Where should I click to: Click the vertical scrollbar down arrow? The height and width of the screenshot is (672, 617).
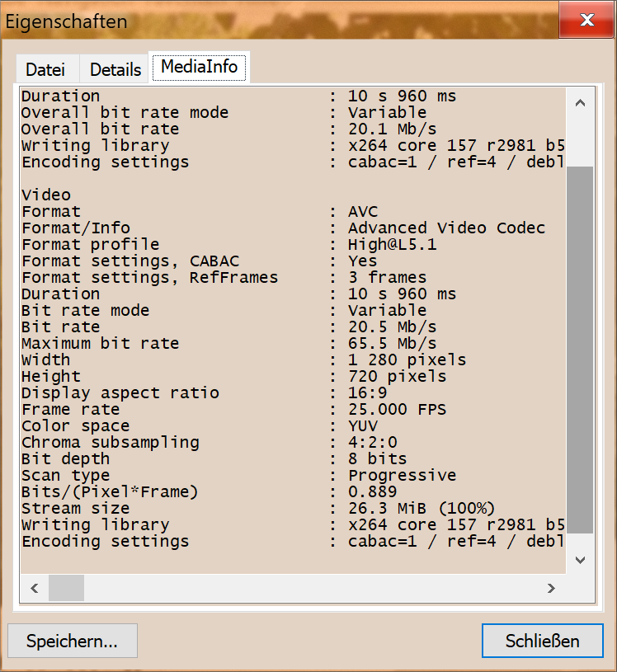580,560
